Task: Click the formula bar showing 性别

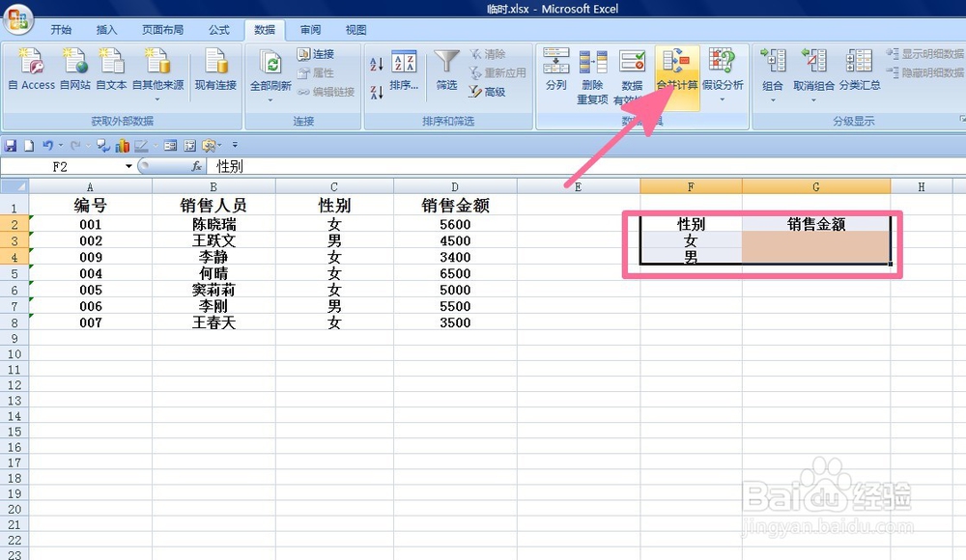Action: pyautogui.click(x=585, y=166)
